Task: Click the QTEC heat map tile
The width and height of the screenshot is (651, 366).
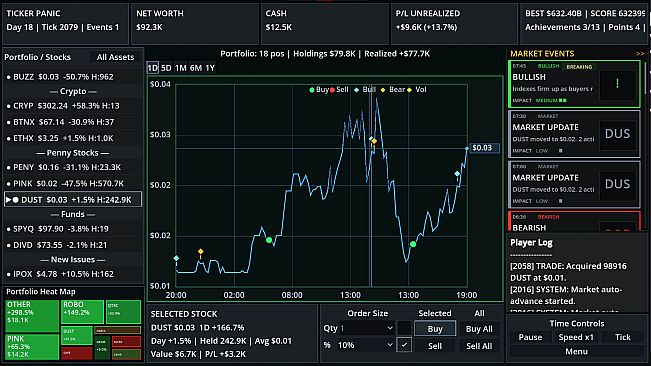Action: tap(123, 312)
